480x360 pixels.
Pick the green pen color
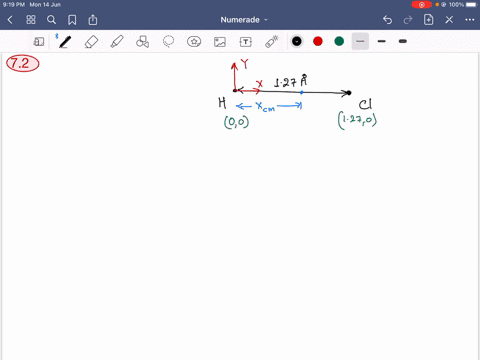click(x=339, y=41)
